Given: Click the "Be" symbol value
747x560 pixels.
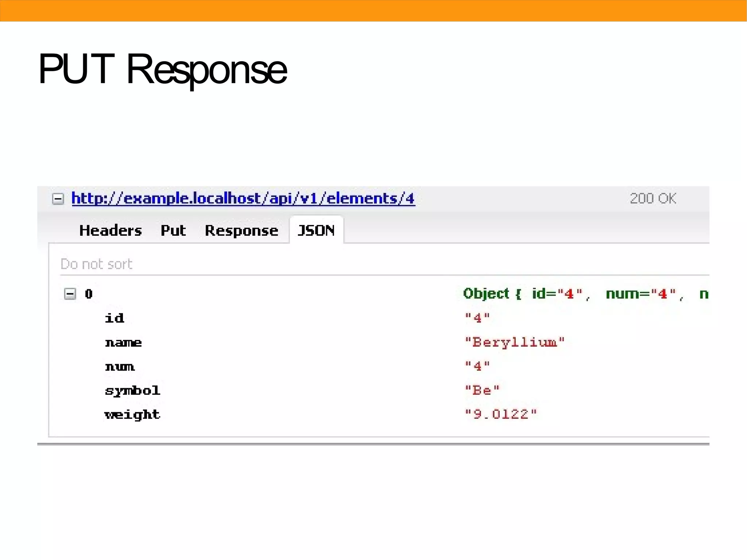Looking at the screenshot, I should pyautogui.click(x=482, y=390).
